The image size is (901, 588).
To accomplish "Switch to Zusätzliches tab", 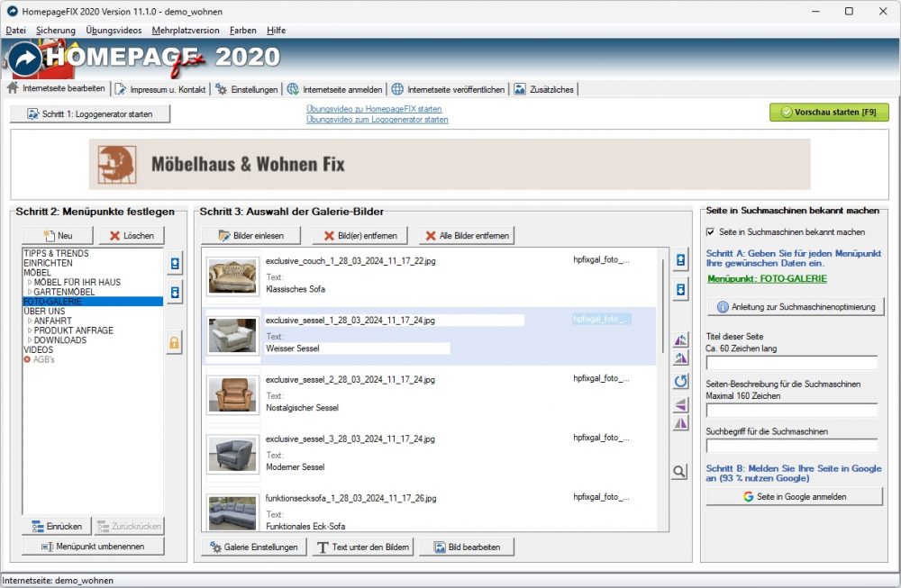I will coord(544,89).
